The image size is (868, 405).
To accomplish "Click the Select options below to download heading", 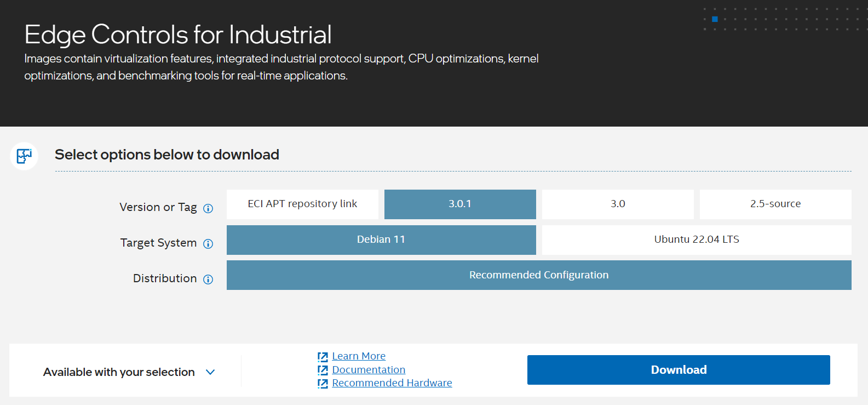I will (x=167, y=155).
